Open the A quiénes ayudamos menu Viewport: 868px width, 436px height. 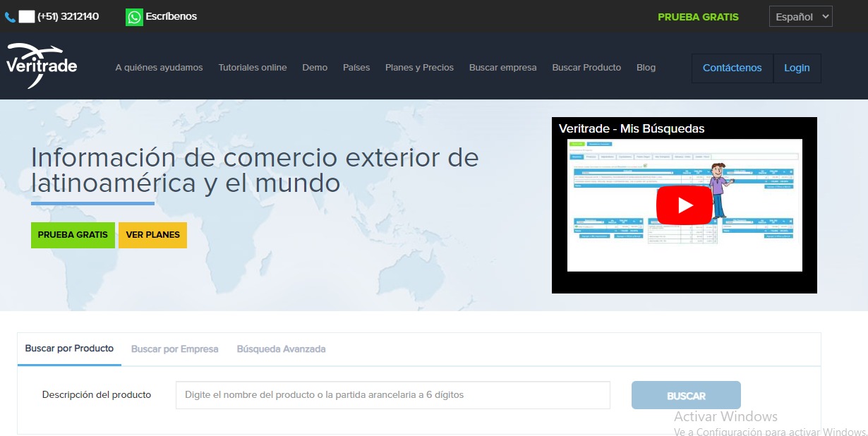pyautogui.click(x=158, y=68)
